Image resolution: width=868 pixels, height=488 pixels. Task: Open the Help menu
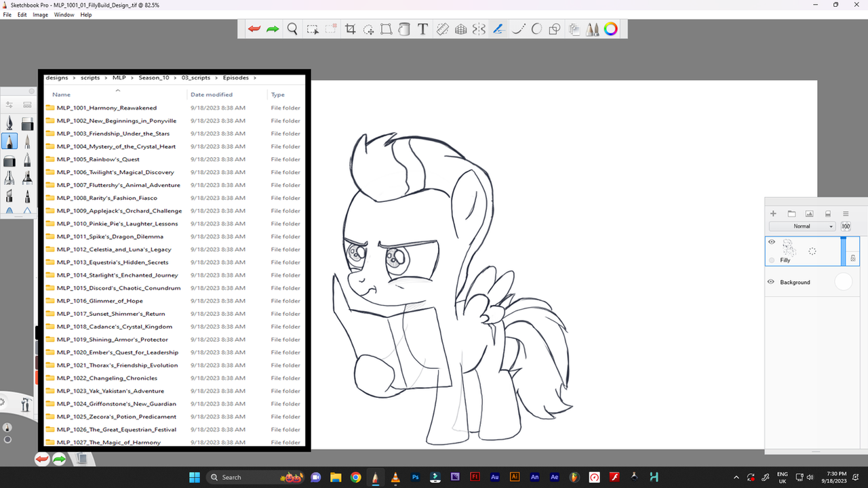[86, 14]
